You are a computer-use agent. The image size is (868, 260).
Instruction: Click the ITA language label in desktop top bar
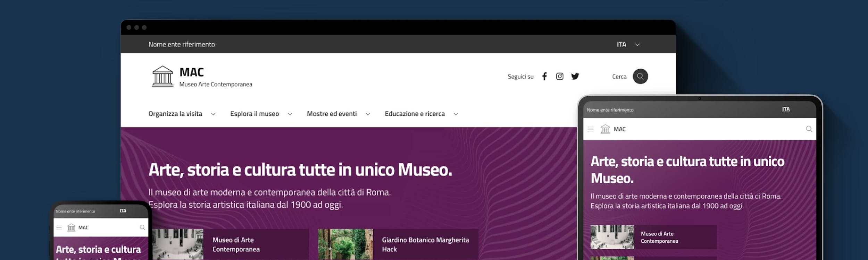pyautogui.click(x=621, y=44)
